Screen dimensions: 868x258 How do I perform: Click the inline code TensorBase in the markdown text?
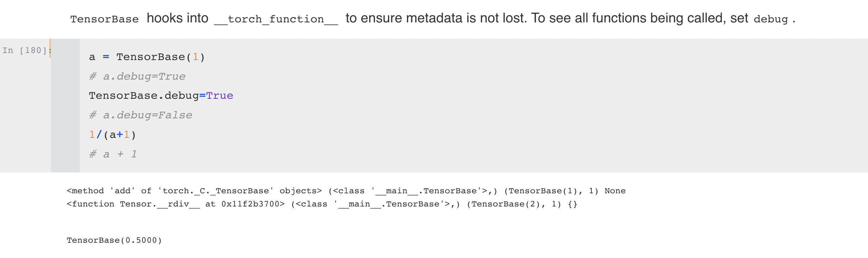pos(104,19)
